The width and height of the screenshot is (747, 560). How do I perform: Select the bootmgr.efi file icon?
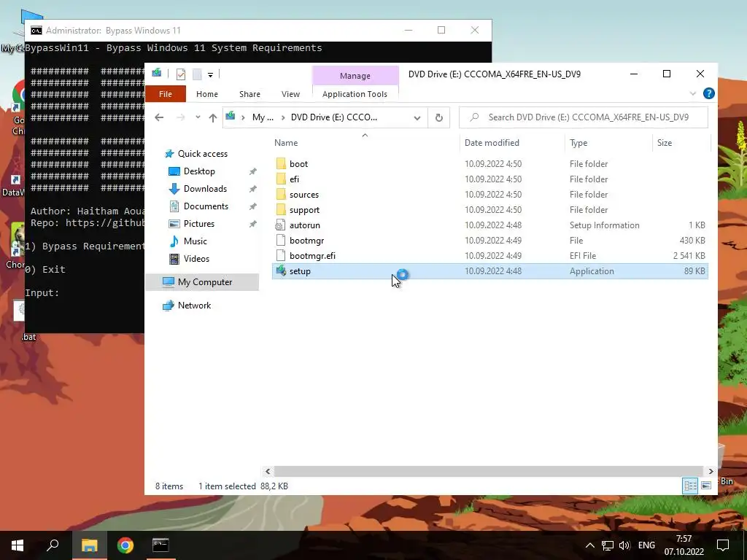(x=281, y=256)
